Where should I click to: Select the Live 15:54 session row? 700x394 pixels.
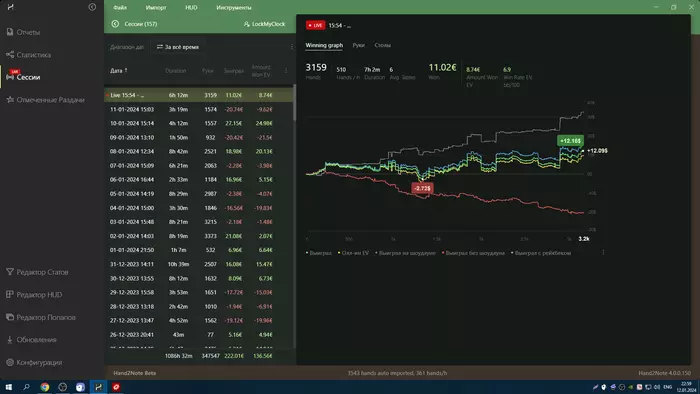[x=199, y=95]
